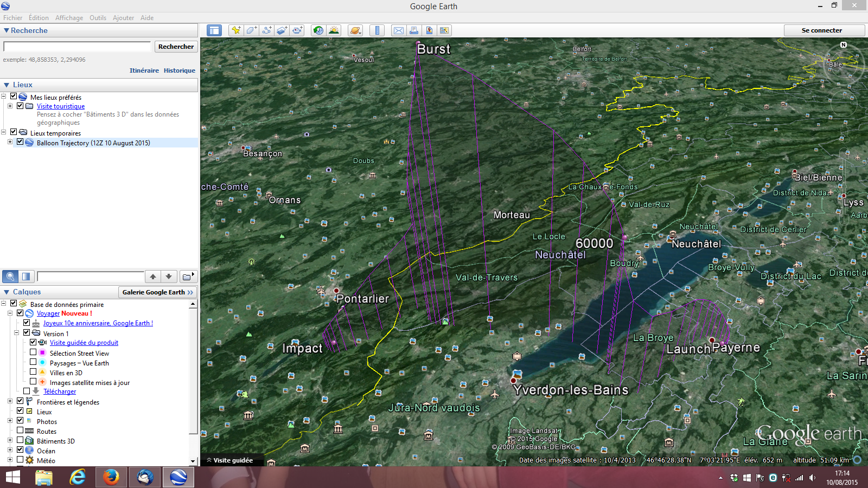868x488 pixels.
Task: Toggle the sidebar visibility button
Action: click(214, 30)
